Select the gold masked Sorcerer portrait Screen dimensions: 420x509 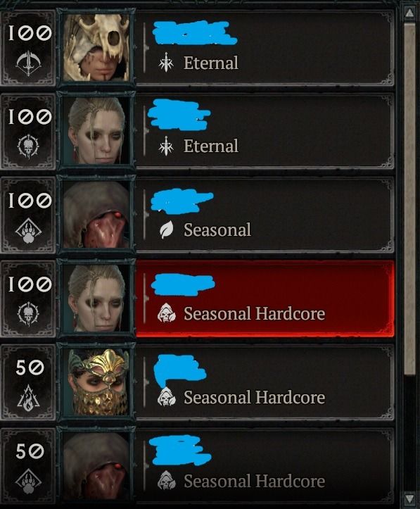pos(96,382)
